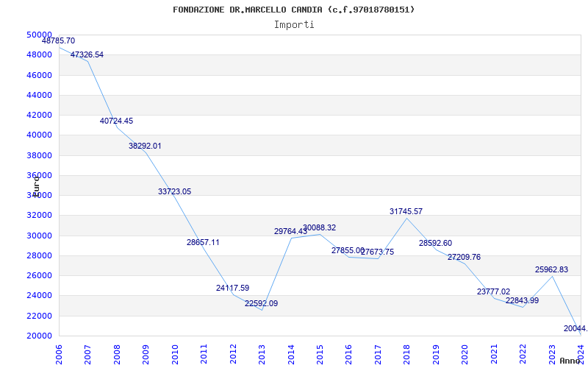This screenshot has height=368, width=588.
Task: Click x-axis year label 2017
Action: (x=378, y=354)
